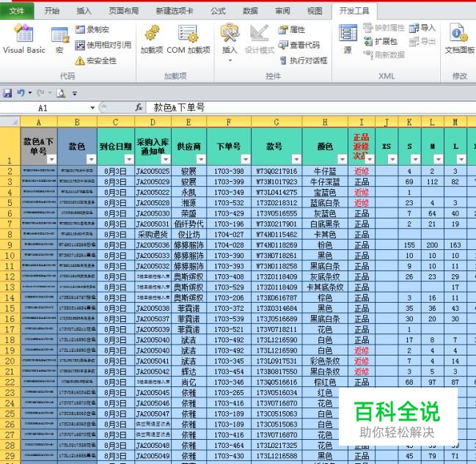This screenshot has width=476, height=464.
Task: Click 执行对话框 run dialog
Action: (303, 60)
